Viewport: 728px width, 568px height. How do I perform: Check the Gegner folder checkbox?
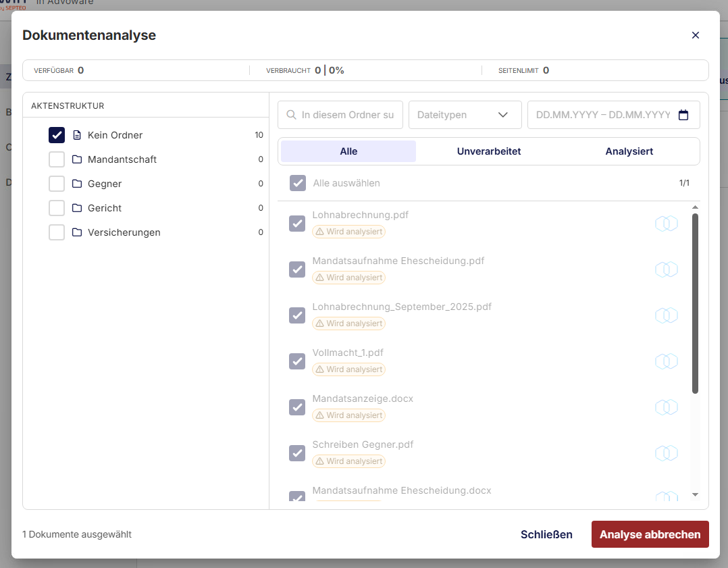click(57, 184)
